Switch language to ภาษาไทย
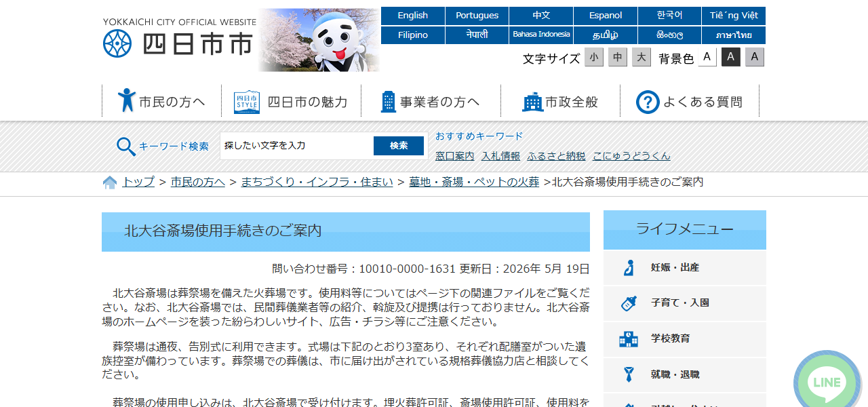Screen dimensions: 868x407 (x=734, y=35)
